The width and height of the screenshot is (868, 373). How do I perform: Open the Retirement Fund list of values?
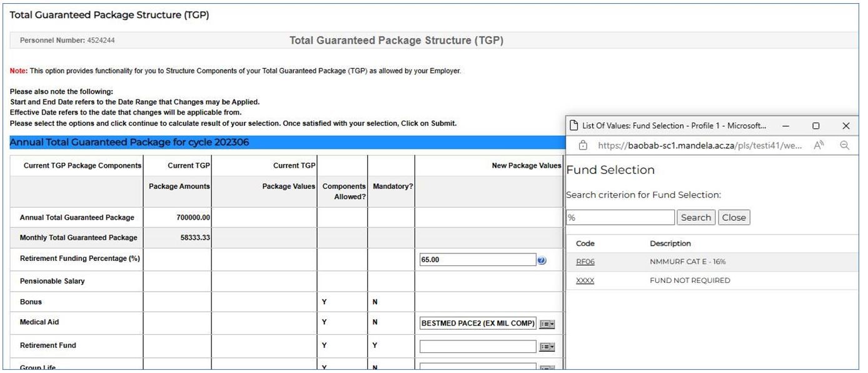[x=547, y=347]
